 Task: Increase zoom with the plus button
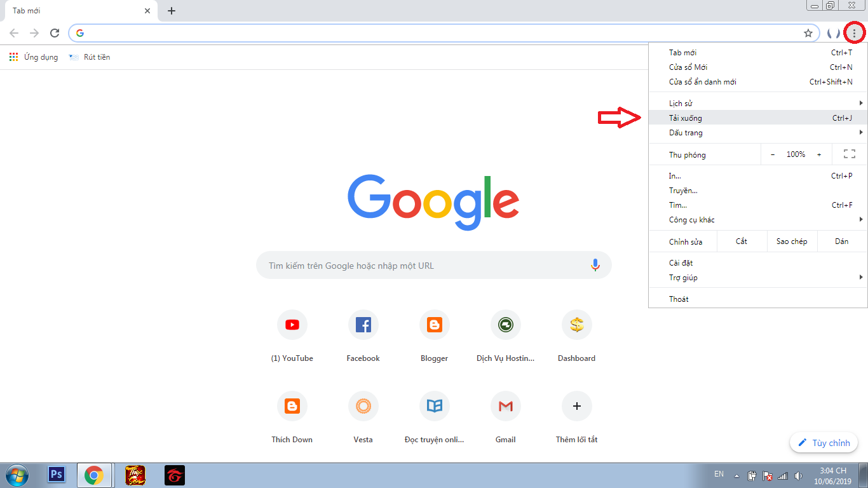coord(819,154)
